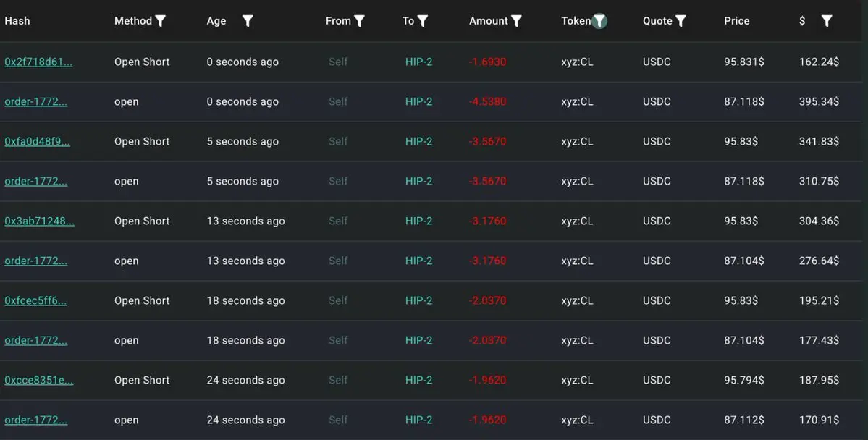Open the order-1772 link priced 395.34$

(x=36, y=102)
